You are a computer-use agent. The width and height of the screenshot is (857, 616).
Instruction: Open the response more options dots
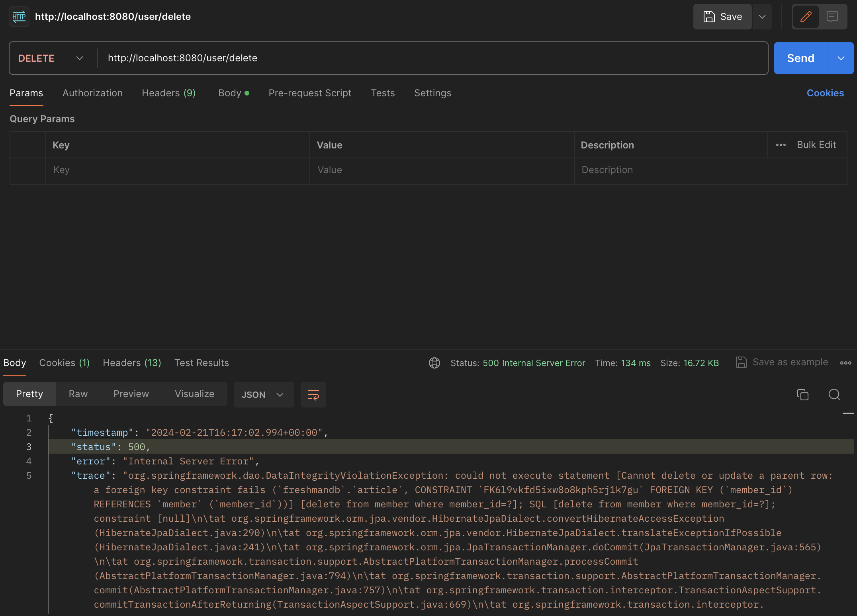[x=845, y=363]
